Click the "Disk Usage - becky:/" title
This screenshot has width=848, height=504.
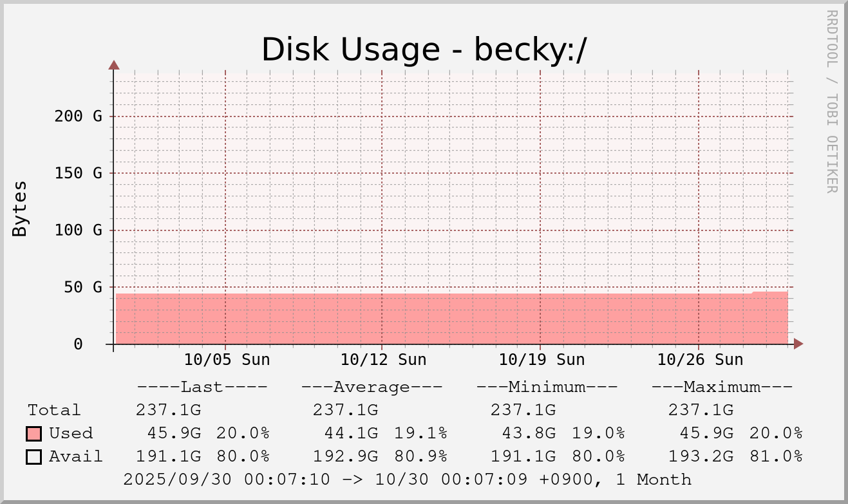424,50
